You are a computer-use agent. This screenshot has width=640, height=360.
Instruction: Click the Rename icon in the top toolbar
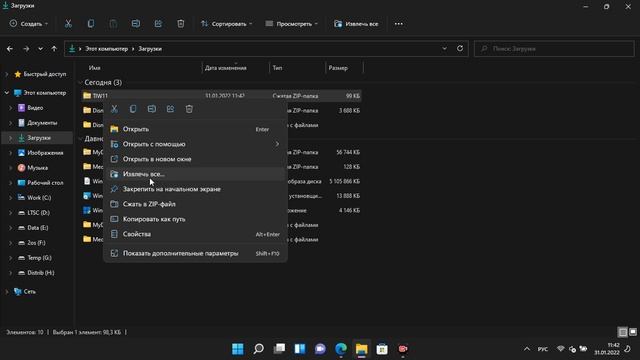click(x=136, y=24)
